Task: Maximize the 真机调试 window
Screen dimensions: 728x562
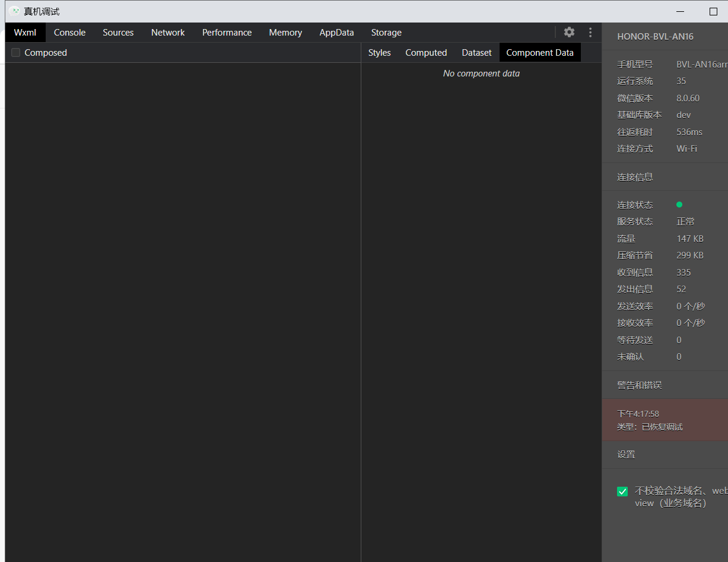Action: (713, 11)
